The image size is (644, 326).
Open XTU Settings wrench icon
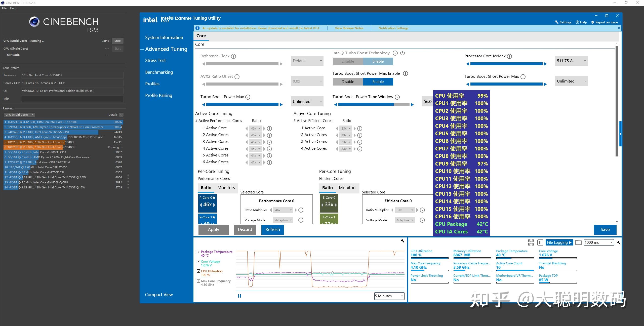click(556, 22)
